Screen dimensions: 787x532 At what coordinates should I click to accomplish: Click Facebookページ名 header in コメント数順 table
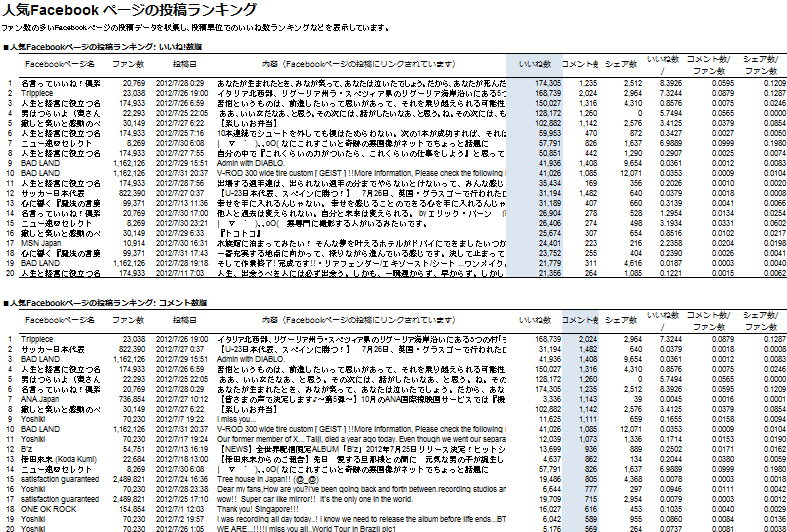point(60,320)
